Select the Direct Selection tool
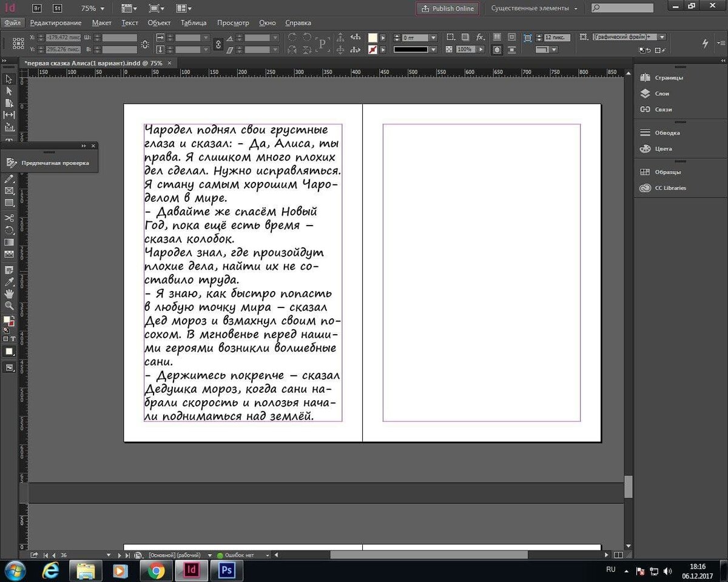Screen dimensions: 728x582 (x=9, y=91)
